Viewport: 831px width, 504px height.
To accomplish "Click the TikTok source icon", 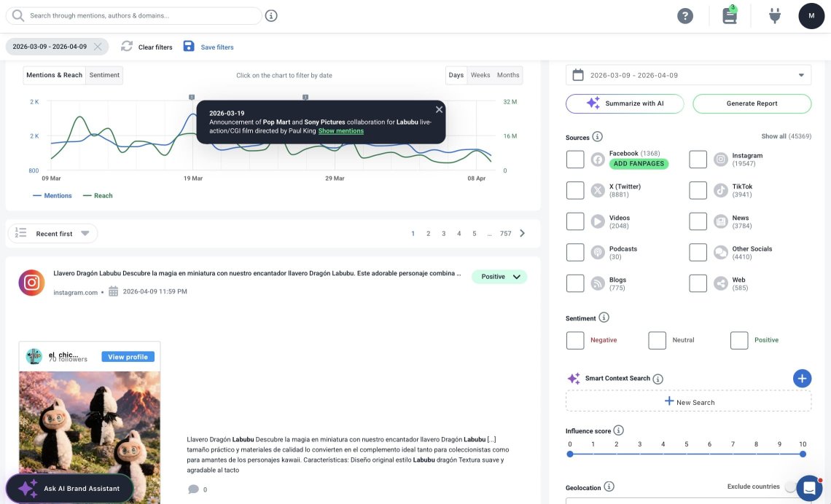I will [x=720, y=190].
